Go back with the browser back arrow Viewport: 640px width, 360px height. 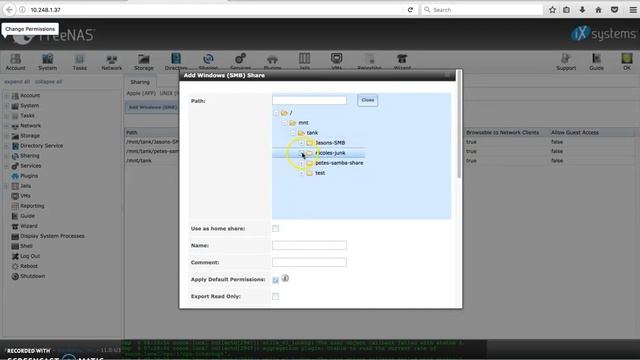pos(9,9)
